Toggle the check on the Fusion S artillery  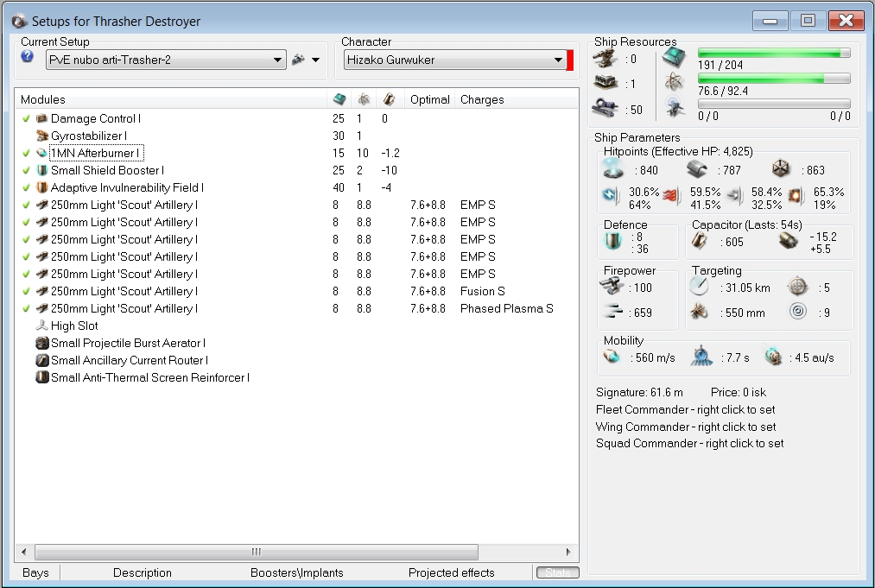click(x=26, y=291)
